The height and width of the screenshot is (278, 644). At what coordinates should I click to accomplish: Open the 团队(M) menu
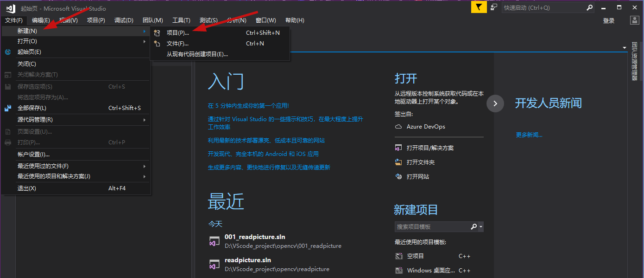point(152,20)
